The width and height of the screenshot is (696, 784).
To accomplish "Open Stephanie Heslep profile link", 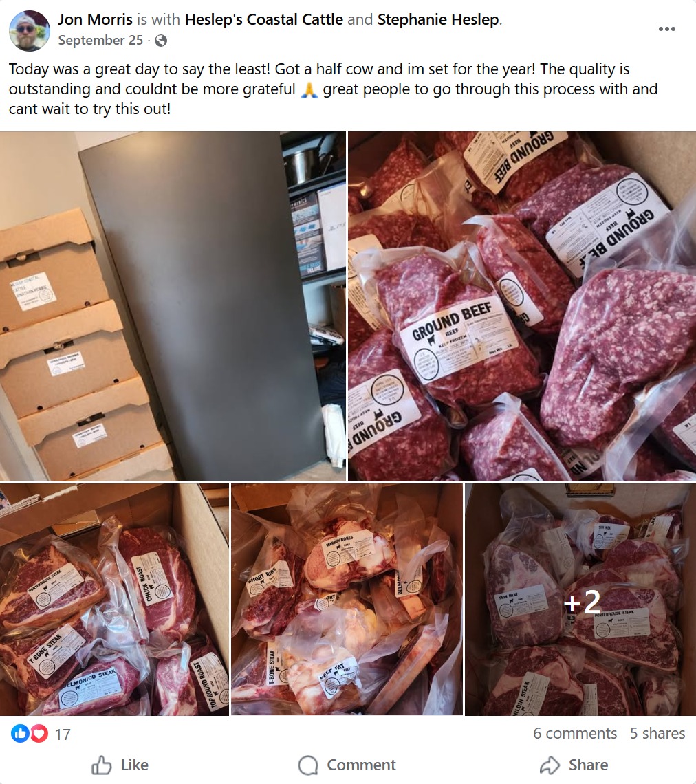I will click(439, 19).
